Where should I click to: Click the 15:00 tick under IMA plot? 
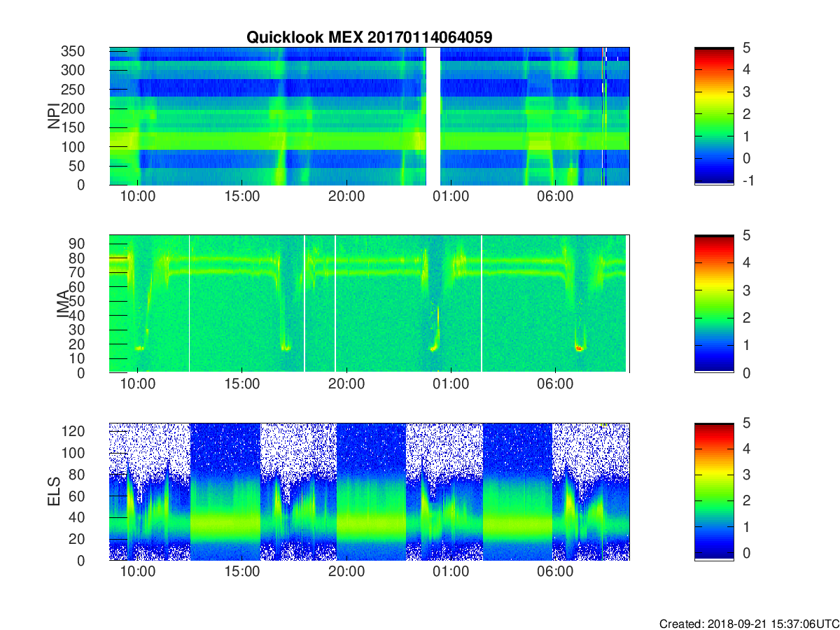242,384
